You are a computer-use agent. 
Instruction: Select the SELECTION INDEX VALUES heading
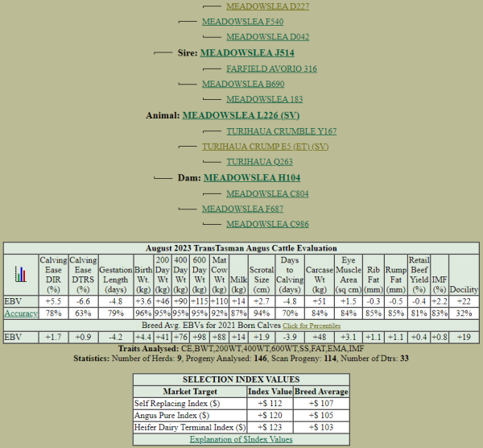tap(242, 380)
